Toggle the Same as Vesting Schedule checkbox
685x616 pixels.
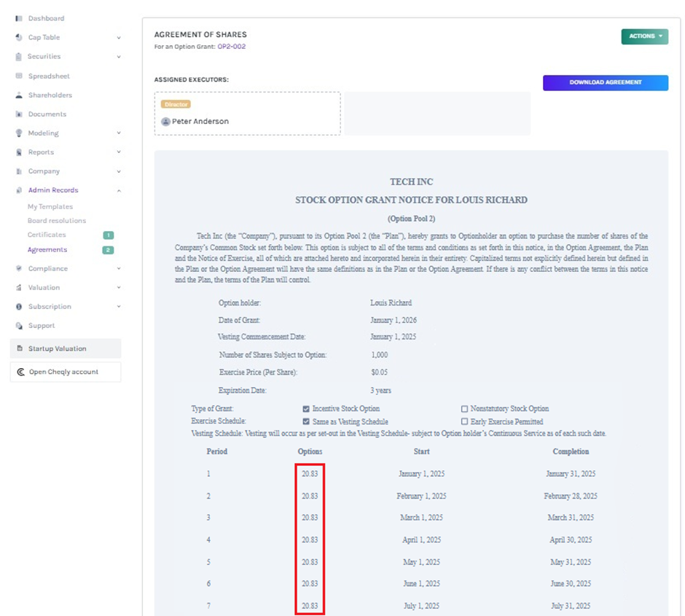coord(306,421)
